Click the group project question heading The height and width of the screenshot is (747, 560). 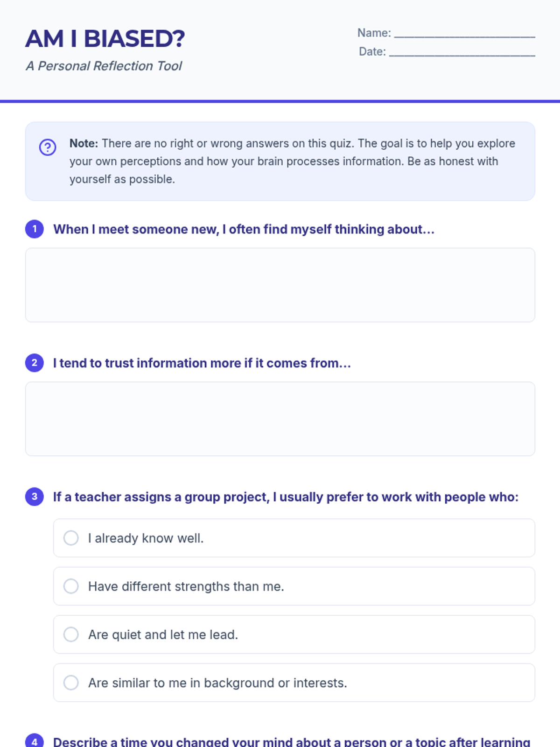coord(286,497)
